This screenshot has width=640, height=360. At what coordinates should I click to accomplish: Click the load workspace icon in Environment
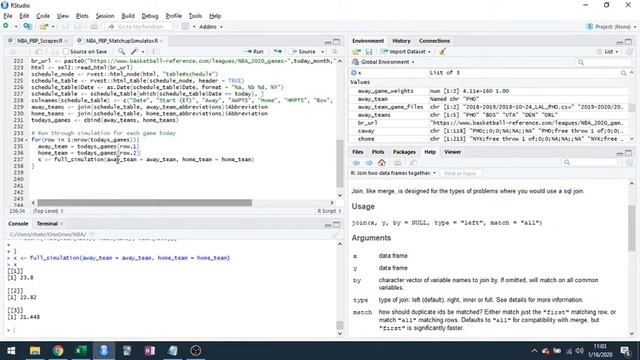click(x=357, y=52)
